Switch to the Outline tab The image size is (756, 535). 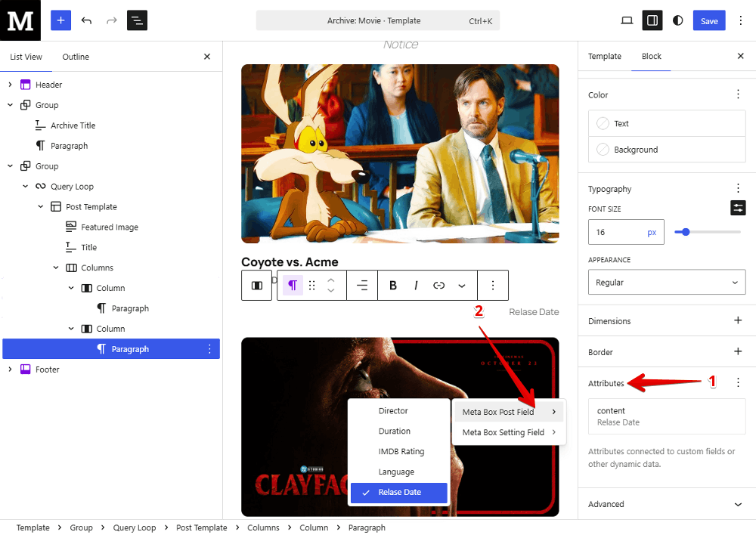[76, 57]
